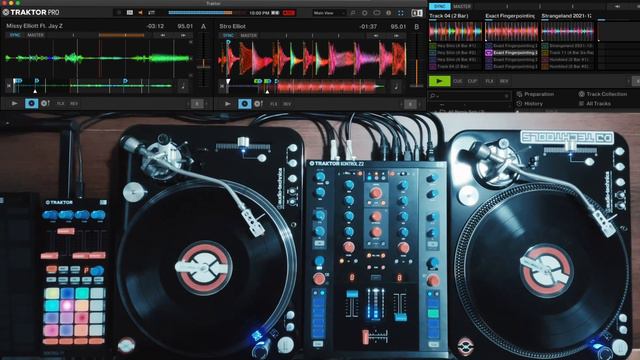Click Deck A tempo bend left arrow
Viewport: 640px width, 360px height.
click(x=162, y=36)
